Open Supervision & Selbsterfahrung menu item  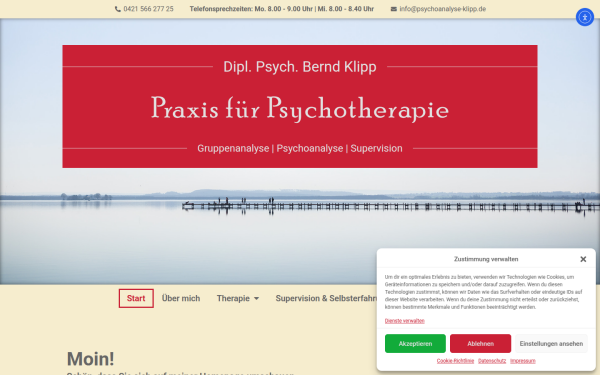pyautogui.click(x=326, y=298)
